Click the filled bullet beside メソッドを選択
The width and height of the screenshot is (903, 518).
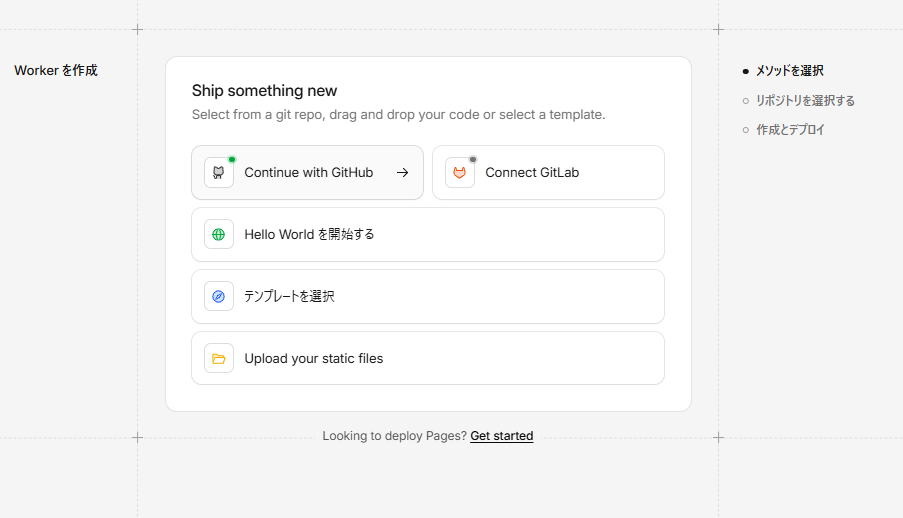coord(746,72)
